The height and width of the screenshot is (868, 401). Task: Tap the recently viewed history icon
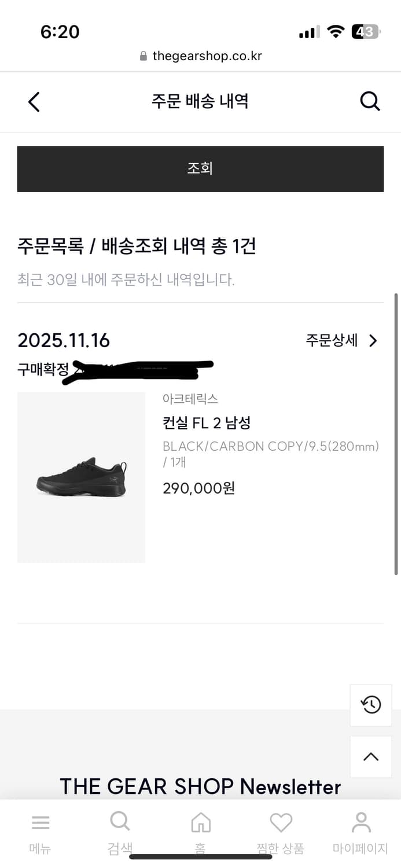[x=370, y=705]
